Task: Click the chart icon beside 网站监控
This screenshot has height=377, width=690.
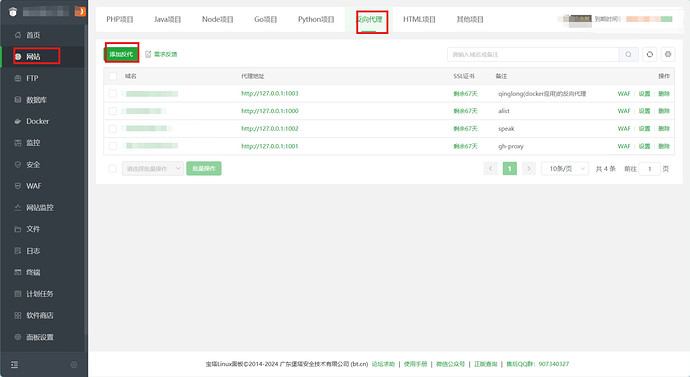Action: (18, 207)
